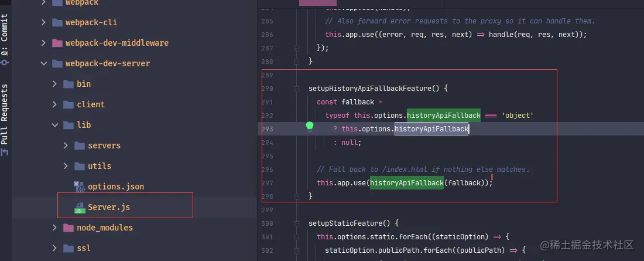
Task: Select the webpack-dev-middleware folder icon
Action: 57,43
